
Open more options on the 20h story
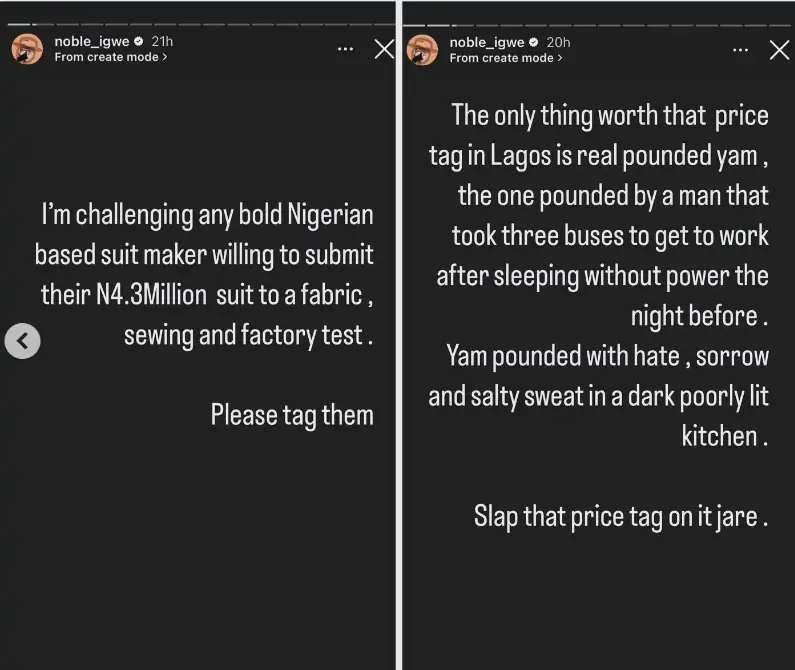pyautogui.click(x=741, y=49)
